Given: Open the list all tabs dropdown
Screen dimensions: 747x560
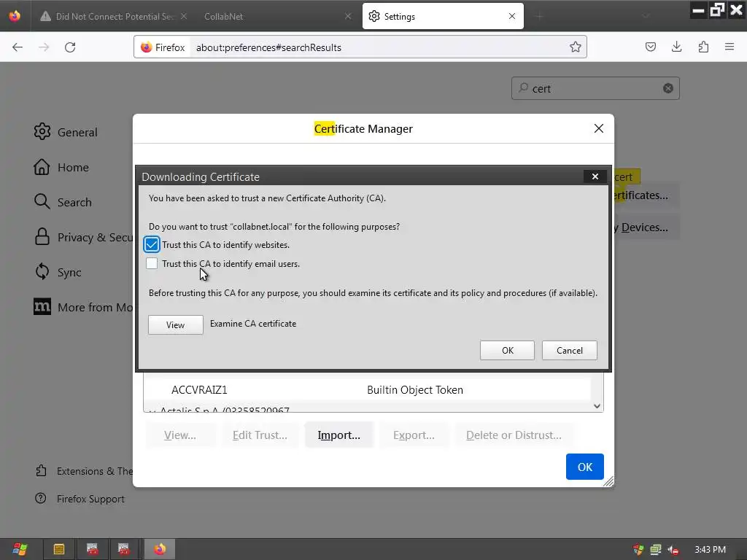Looking at the screenshot, I should [x=646, y=16].
